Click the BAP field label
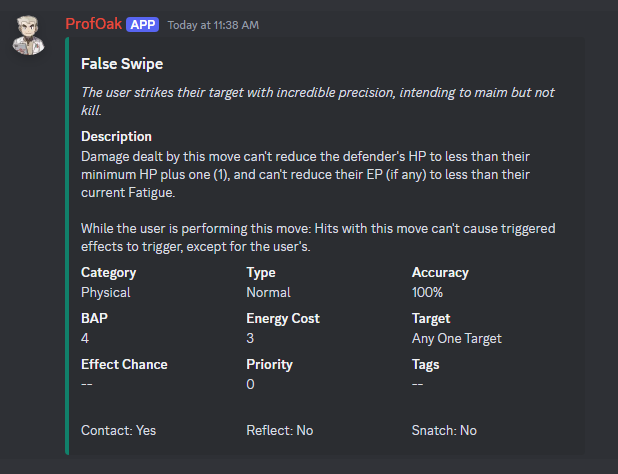618x474 pixels. coord(94,318)
